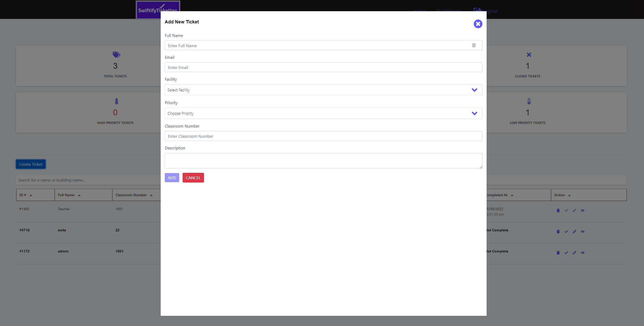Screen dimensions: 644x326
Task: Click the Description text area field
Action: click(323, 161)
